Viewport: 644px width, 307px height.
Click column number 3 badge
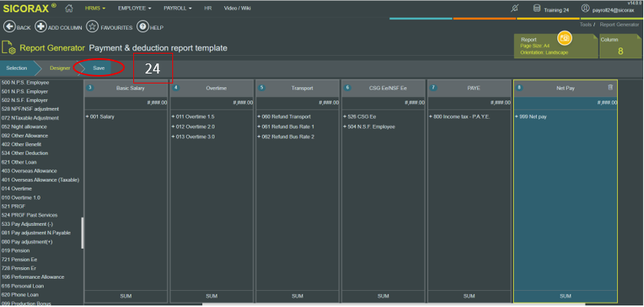(90, 88)
